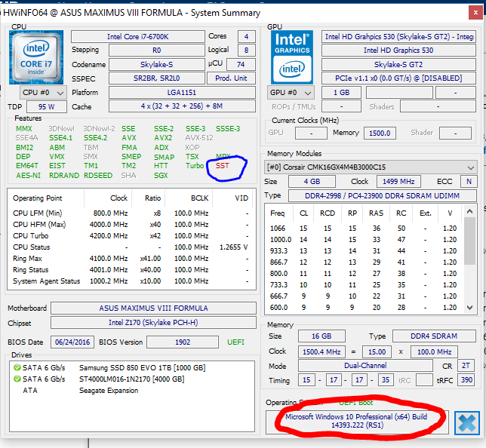Viewport: 486px width, 448px height.
Task: Click the Intel Graphics GPU logo
Action: (x=292, y=57)
